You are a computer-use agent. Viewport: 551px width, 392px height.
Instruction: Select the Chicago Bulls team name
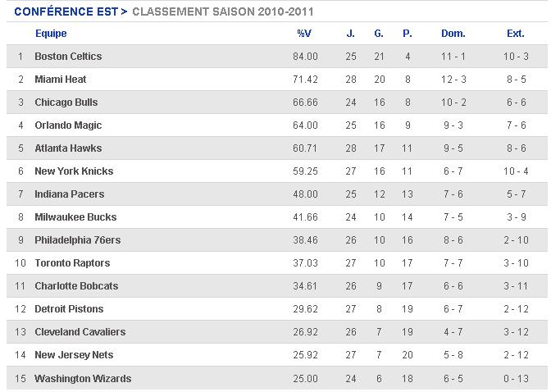pos(66,103)
